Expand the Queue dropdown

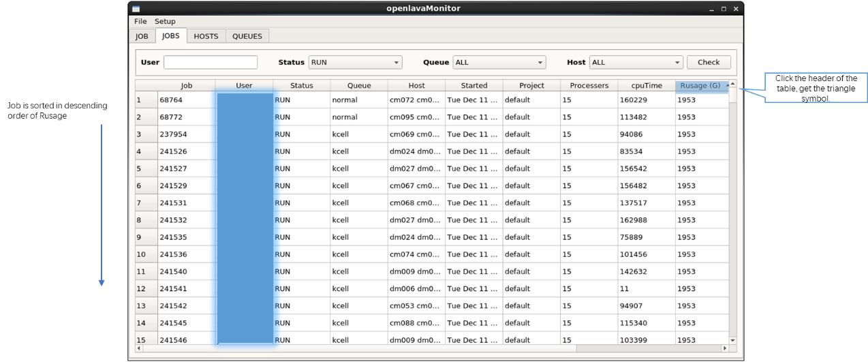pos(499,62)
